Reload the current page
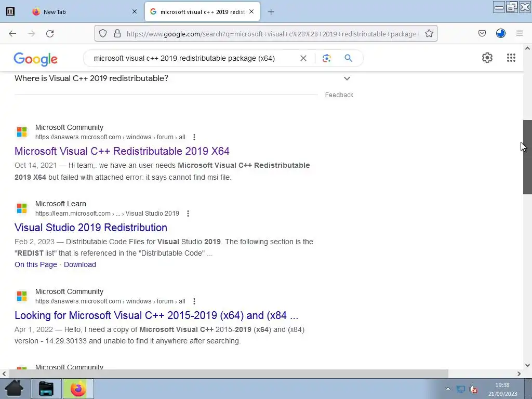Viewport: 532px width, 399px height. [50, 34]
